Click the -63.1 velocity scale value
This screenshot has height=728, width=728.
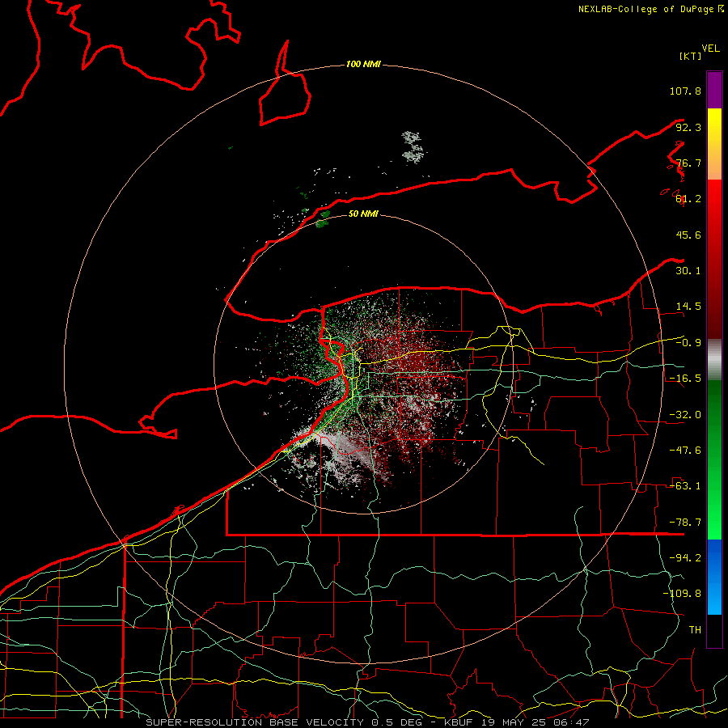[x=685, y=486]
